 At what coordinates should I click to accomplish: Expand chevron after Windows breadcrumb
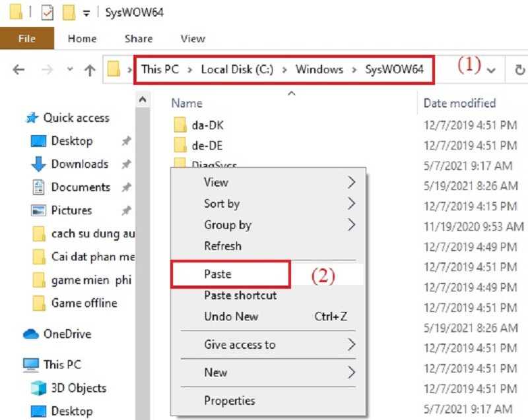[354, 70]
